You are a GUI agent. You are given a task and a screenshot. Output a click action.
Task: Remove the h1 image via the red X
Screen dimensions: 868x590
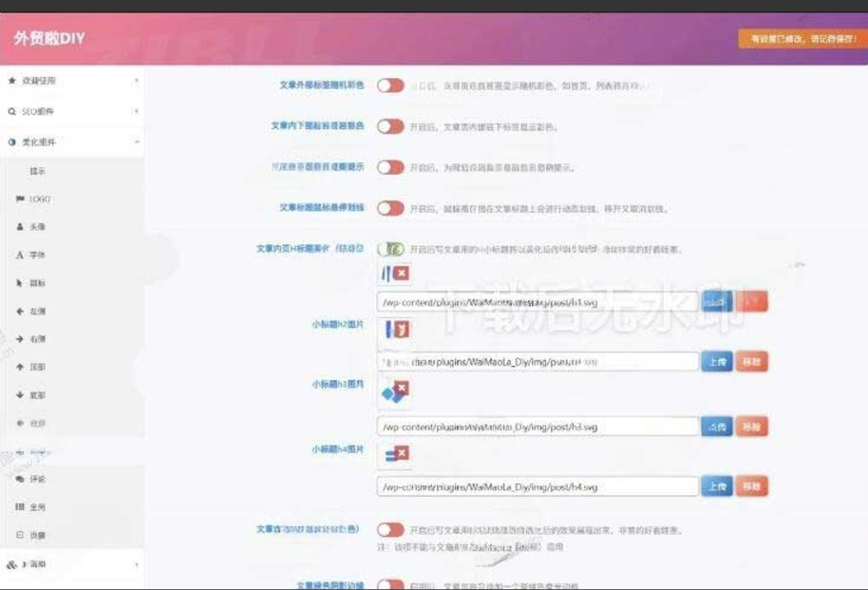pyautogui.click(x=402, y=273)
